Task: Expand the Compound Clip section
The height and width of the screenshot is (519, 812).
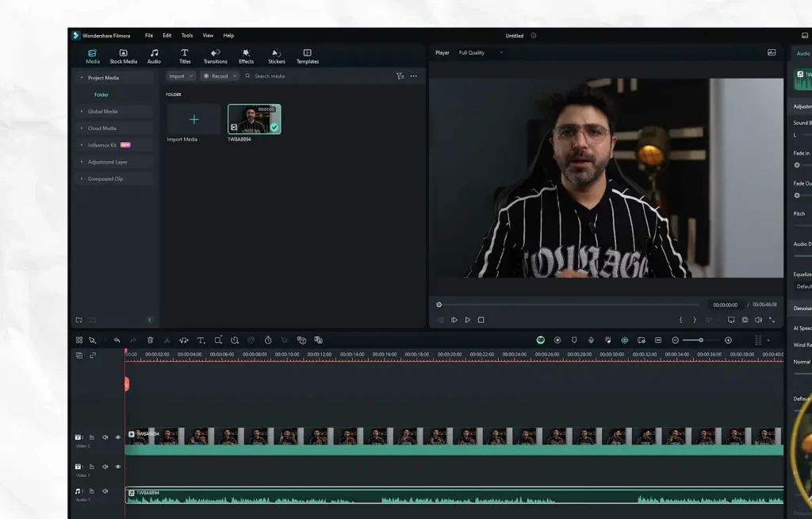Action: coord(82,179)
